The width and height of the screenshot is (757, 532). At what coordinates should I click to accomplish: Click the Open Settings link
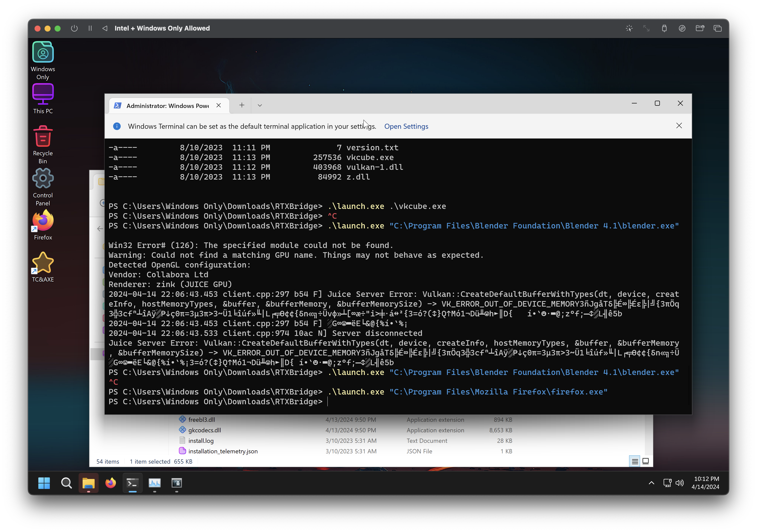[406, 126]
